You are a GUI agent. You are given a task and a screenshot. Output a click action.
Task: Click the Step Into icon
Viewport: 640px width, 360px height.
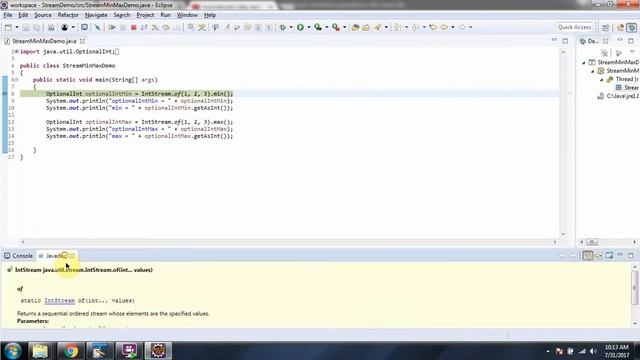click(155, 27)
